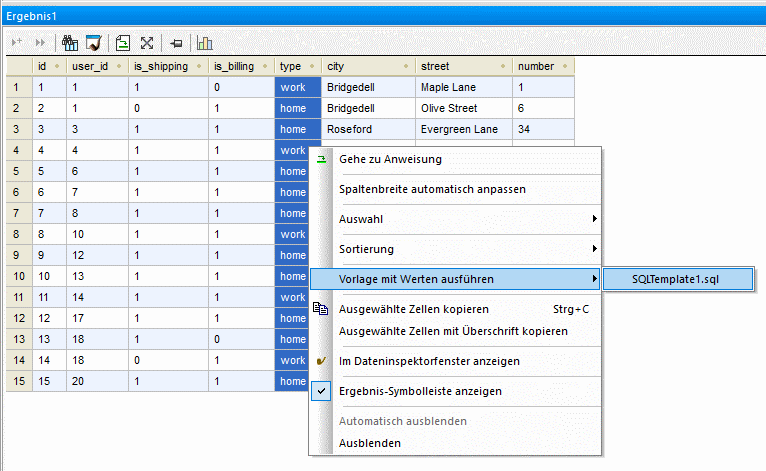This screenshot has height=471, width=766.
Task: Click the maximize result view arrows icon
Action: [147, 43]
